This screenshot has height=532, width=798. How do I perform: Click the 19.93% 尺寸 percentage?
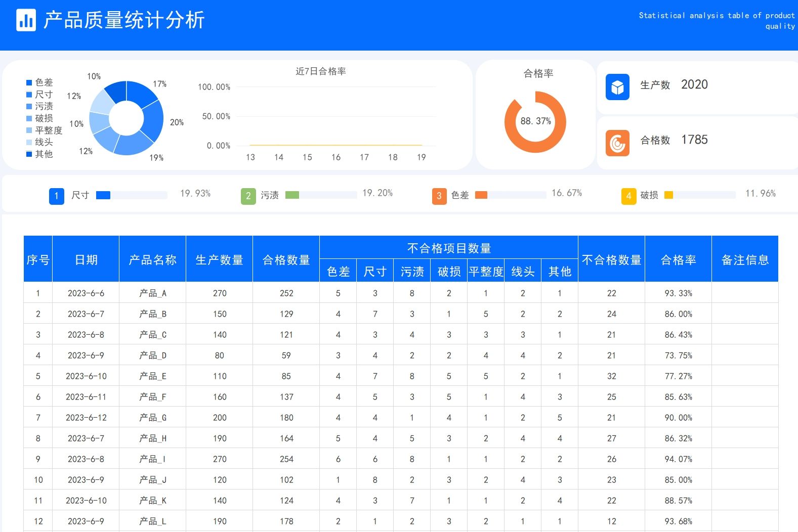(195, 193)
